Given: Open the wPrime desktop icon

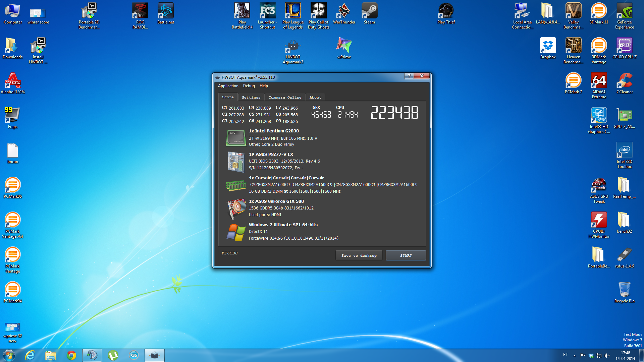Looking at the screenshot, I should coord(344,48).
